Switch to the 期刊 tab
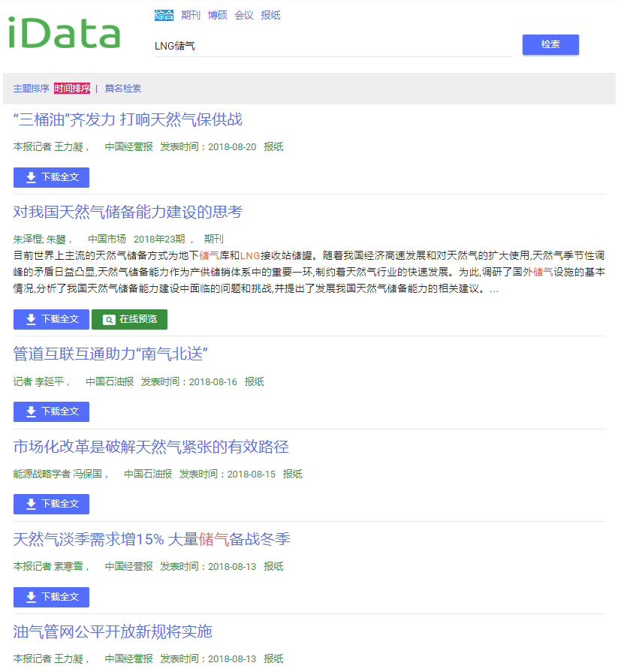This screenshot has height=672, width=618. (x=190, y=15)
